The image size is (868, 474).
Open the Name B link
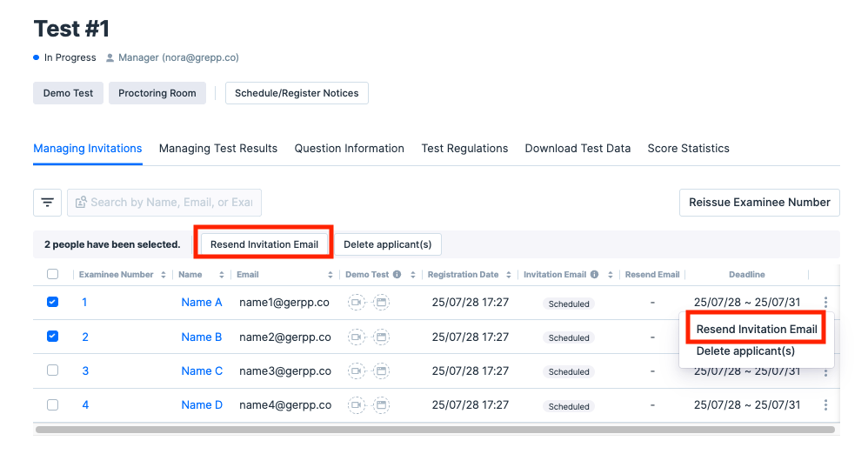point(202,337)
